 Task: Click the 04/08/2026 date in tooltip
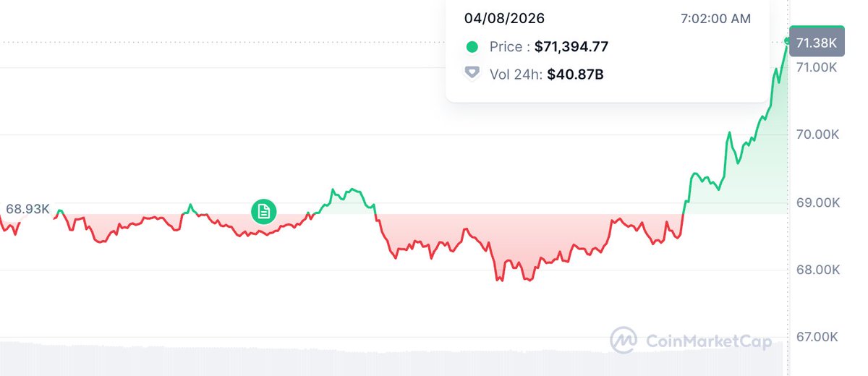pyautogui.click(x=504, y=18)
